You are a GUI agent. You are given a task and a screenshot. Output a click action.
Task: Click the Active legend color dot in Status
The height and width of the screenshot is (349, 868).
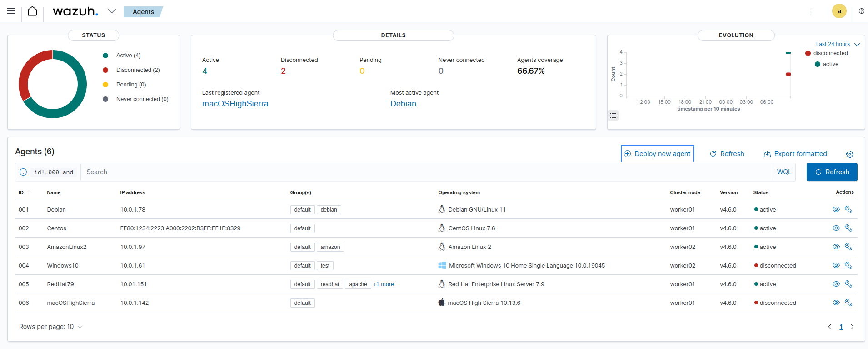click(105, 56)
